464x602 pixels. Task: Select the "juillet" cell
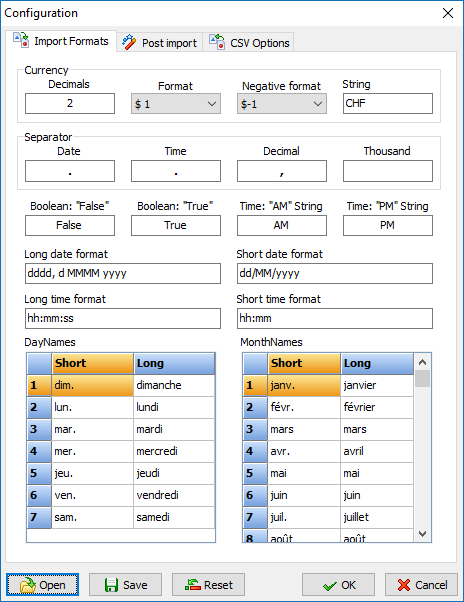(377, 517)
